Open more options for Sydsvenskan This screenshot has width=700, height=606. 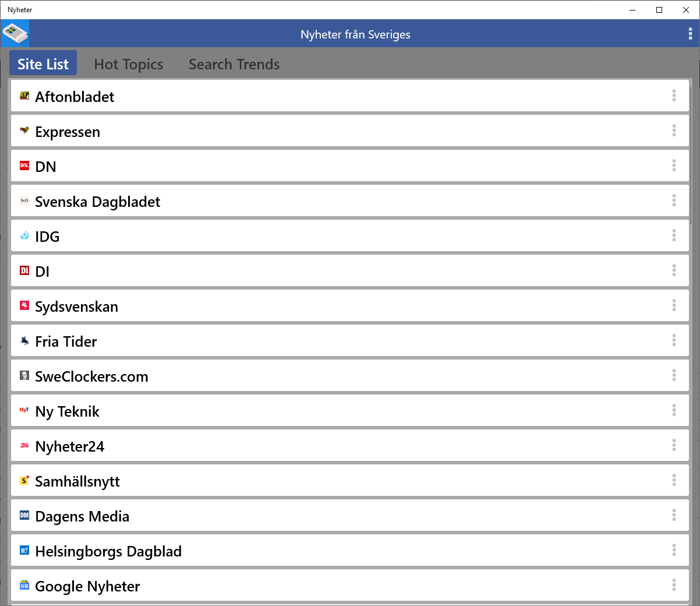pyautogui.click(x=674, y=305)
